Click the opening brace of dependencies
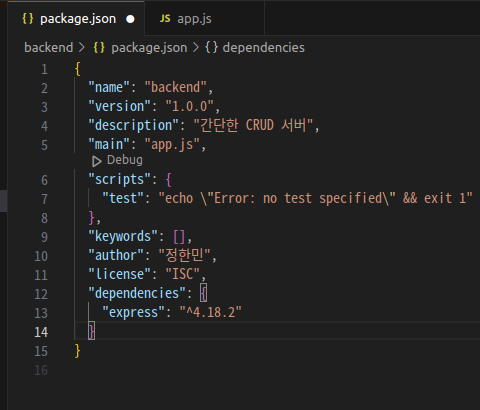The image size is (480, 410). coord(203,293)
